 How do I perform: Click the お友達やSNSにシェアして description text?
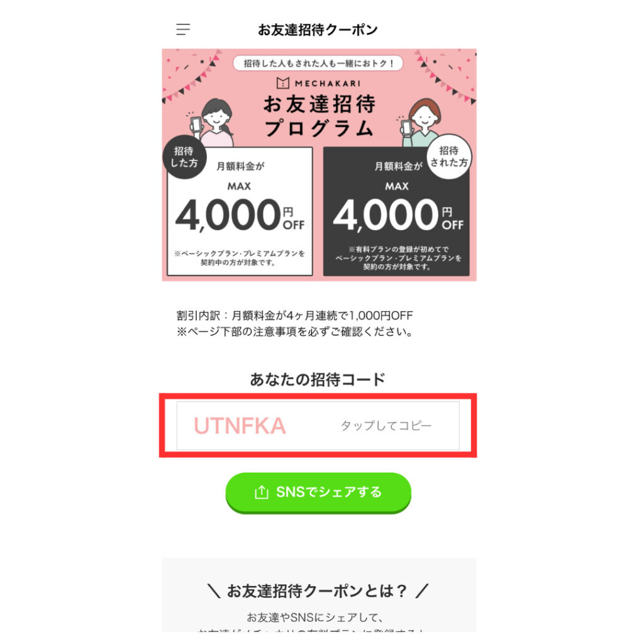coord(315,617)
